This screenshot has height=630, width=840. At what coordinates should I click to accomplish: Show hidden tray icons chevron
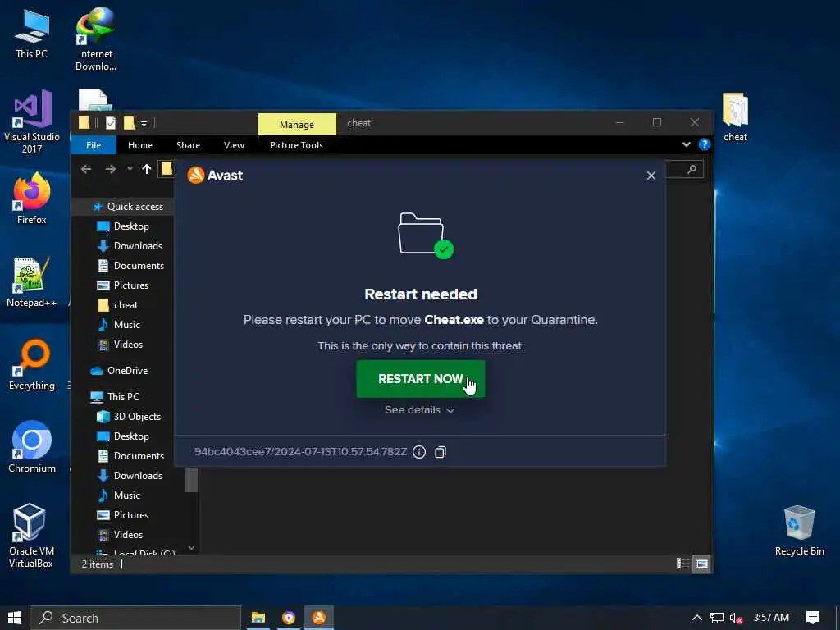pyautogui.click(x=697, y=618)
